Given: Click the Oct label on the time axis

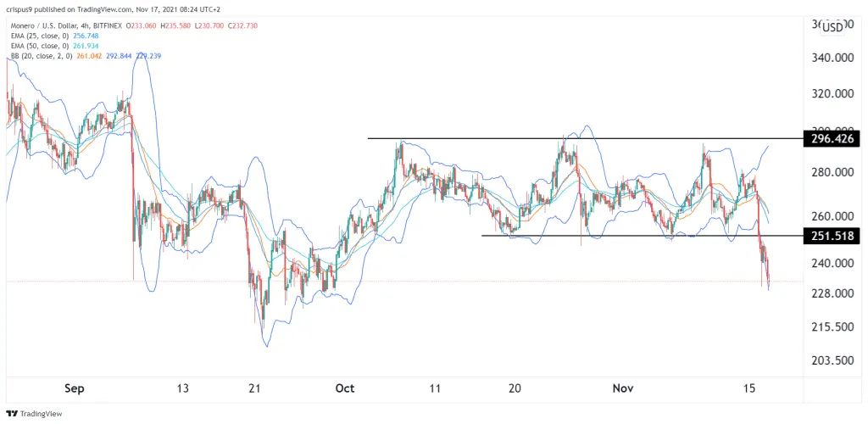Looking at the screenshot, I should click(x=345, y=389).
